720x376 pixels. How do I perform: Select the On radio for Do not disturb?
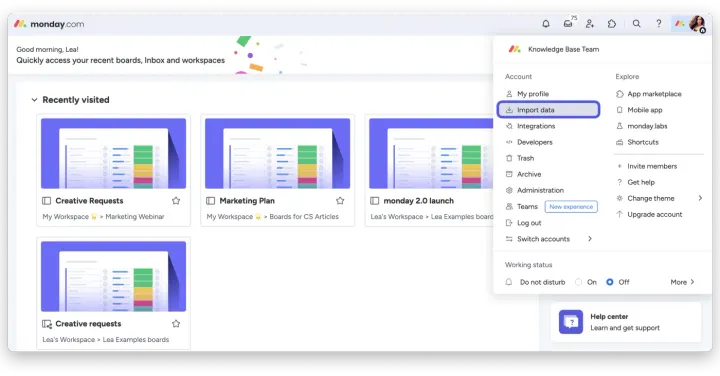tap(579, 282)
